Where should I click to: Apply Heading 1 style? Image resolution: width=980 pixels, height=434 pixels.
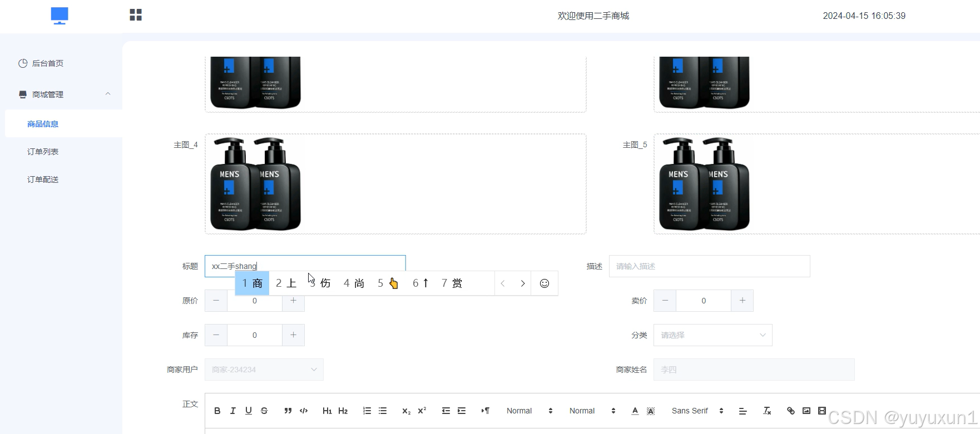[327, 411]
